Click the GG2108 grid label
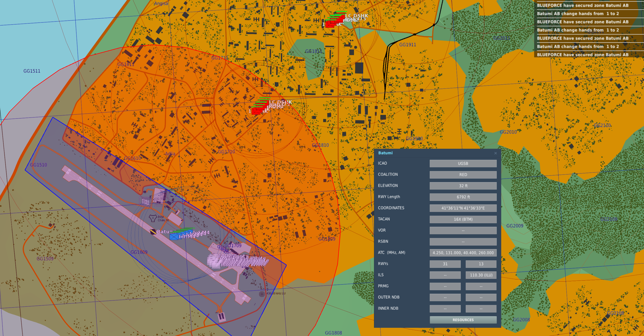 [x=615, y=313]
